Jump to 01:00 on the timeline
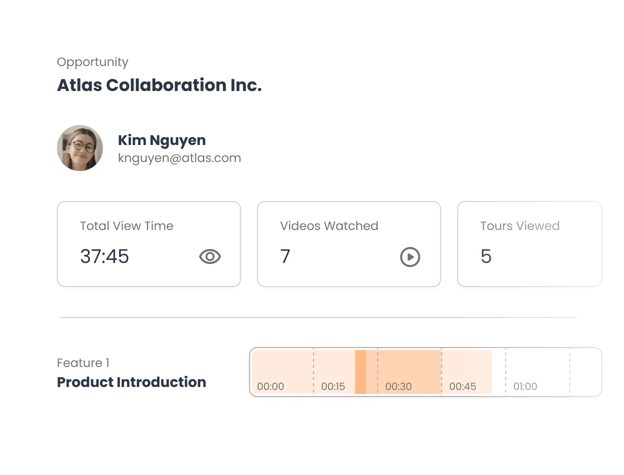Screen dimensions: 624x475 point(525,386)
